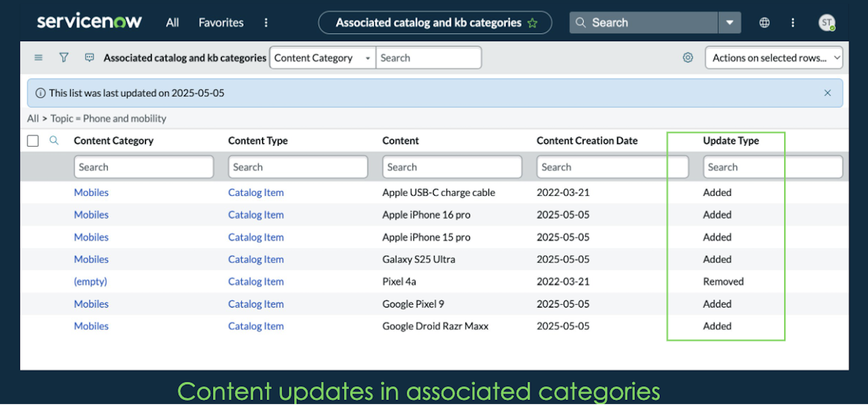Click the magnifier icon in global search
868x405 pixels.
pyautogui.click(x=580, y=23)
